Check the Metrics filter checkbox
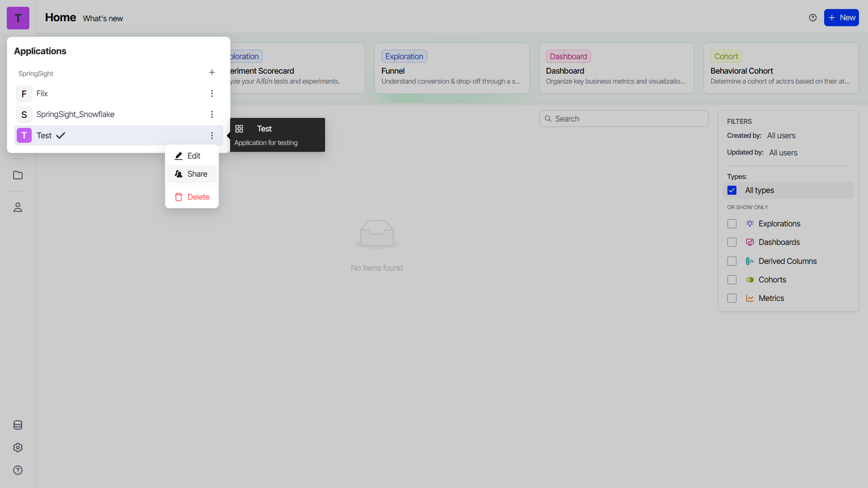 (731, 298)
